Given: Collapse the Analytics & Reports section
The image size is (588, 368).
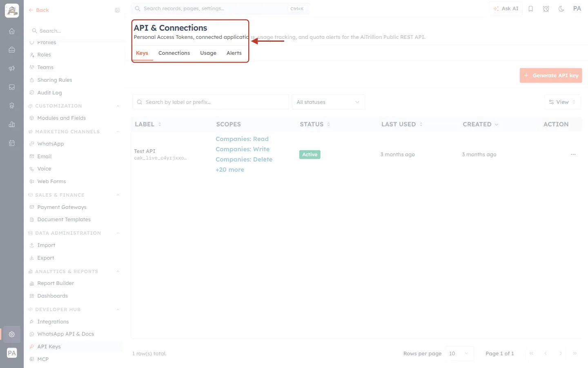Looking at the screenshot, I should pos(118,272).
